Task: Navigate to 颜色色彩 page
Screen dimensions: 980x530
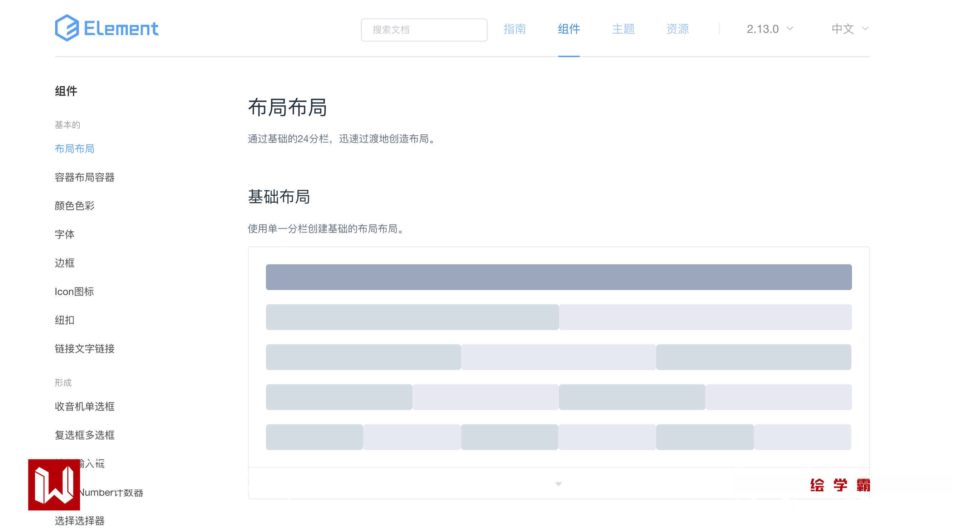Action: tap(75, 206)
